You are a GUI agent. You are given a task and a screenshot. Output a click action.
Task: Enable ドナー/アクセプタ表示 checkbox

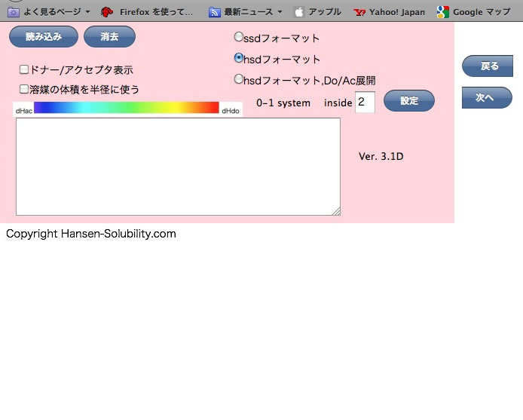pos(23,69)
